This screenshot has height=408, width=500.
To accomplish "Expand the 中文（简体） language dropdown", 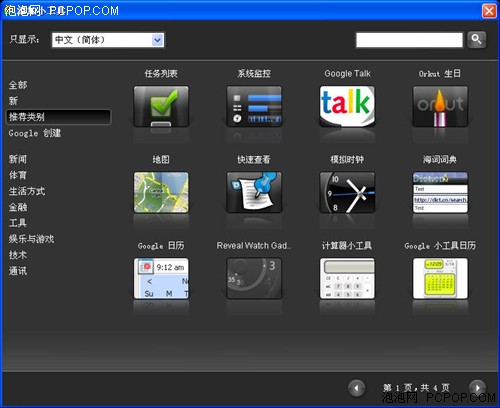I will (x=158, y=40).
